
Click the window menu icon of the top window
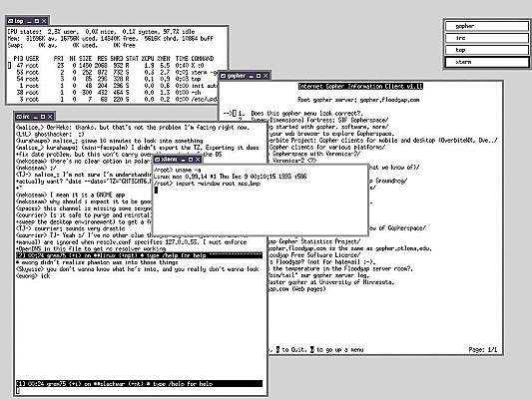click(10, 21)
